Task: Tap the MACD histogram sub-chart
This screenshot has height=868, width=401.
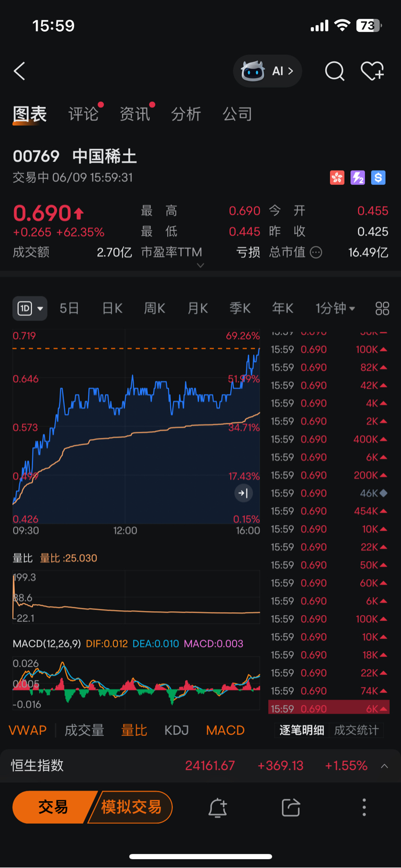Action: tap(136, 683)
